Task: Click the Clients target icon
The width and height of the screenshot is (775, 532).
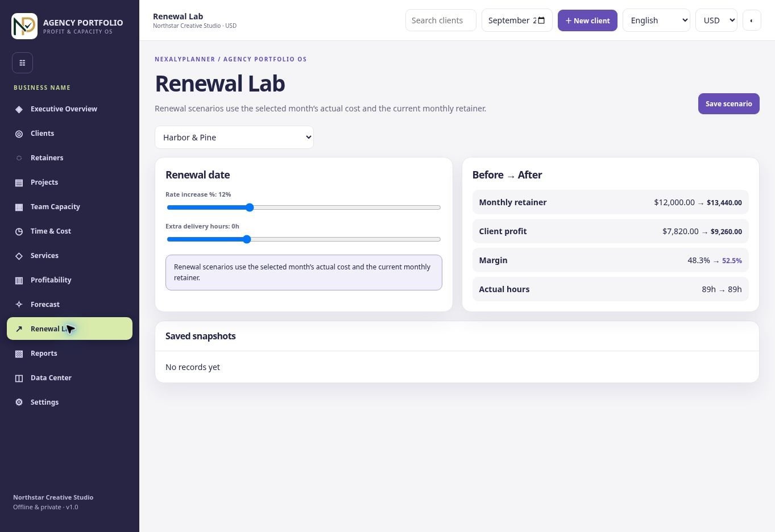Action: [x=19, y=134]
